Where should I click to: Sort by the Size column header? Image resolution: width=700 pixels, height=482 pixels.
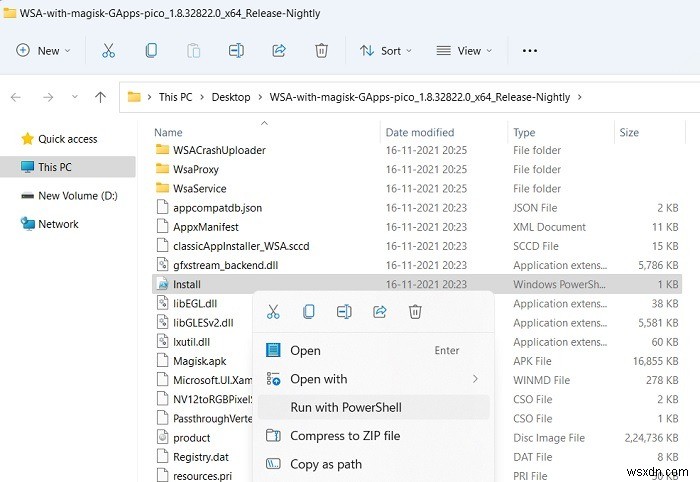(629, 132)
